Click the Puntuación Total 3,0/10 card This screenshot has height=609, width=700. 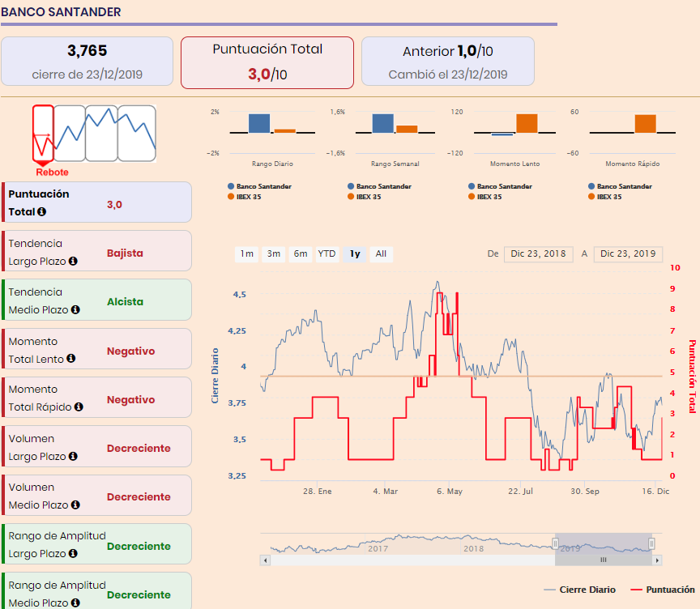coord(267,63)
